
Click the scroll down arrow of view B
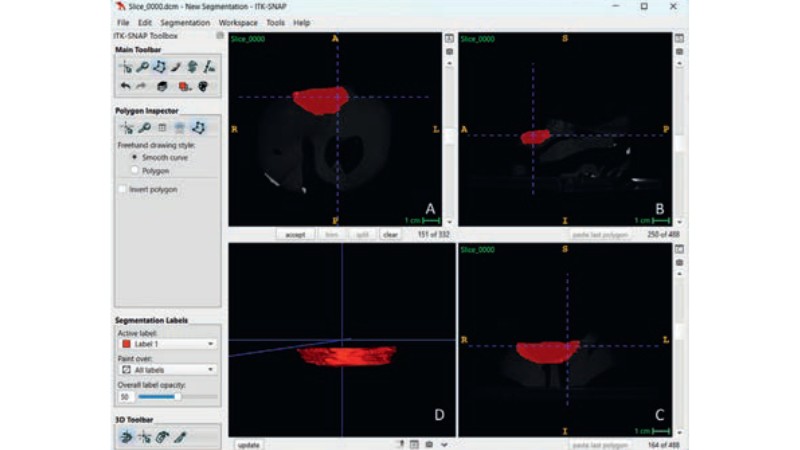[679, 222]
